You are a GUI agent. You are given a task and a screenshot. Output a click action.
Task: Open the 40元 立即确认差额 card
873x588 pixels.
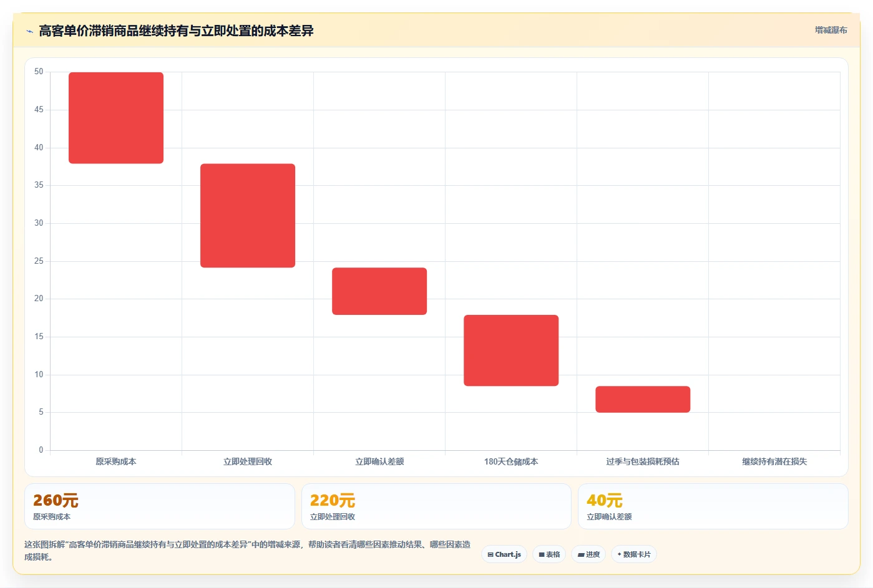713,506
